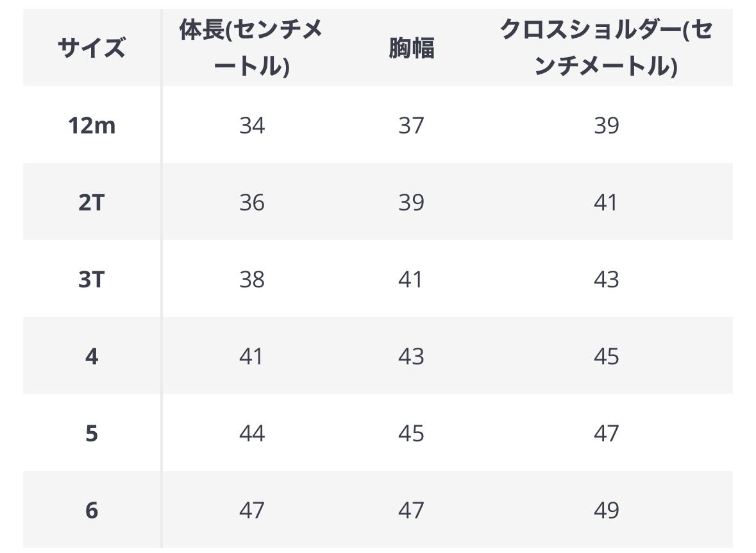Select the 2T size row label

pyautogui.click(x=91, y=202)
